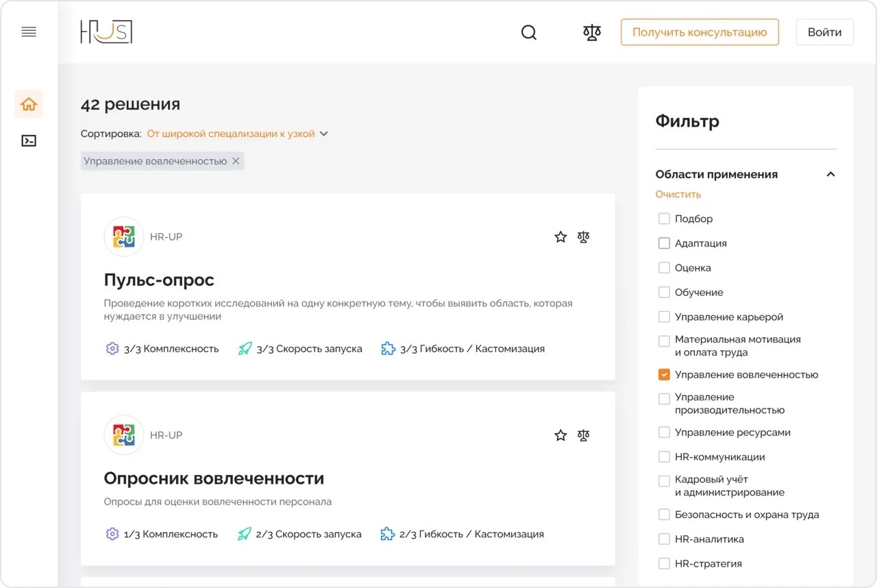This screenshot has width=877, height=588.
Task: Click rocket icon for 2/3 Скорость запуска
Action: coord(245,534)
